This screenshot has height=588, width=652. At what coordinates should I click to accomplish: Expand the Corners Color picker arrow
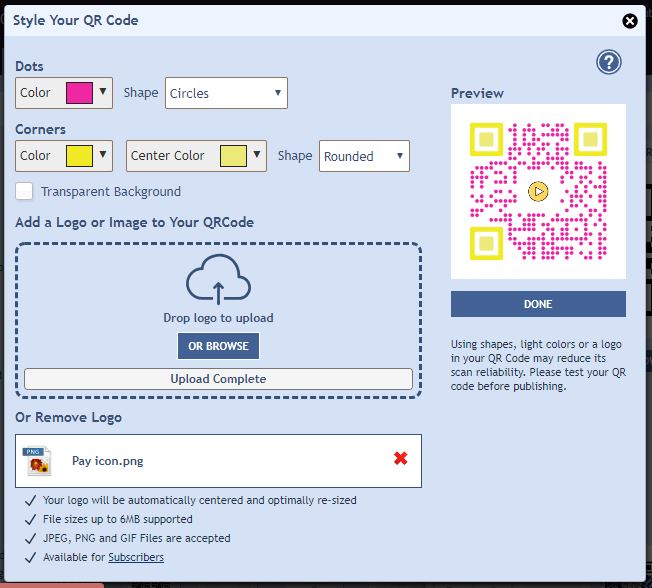[x=103, y=154]
